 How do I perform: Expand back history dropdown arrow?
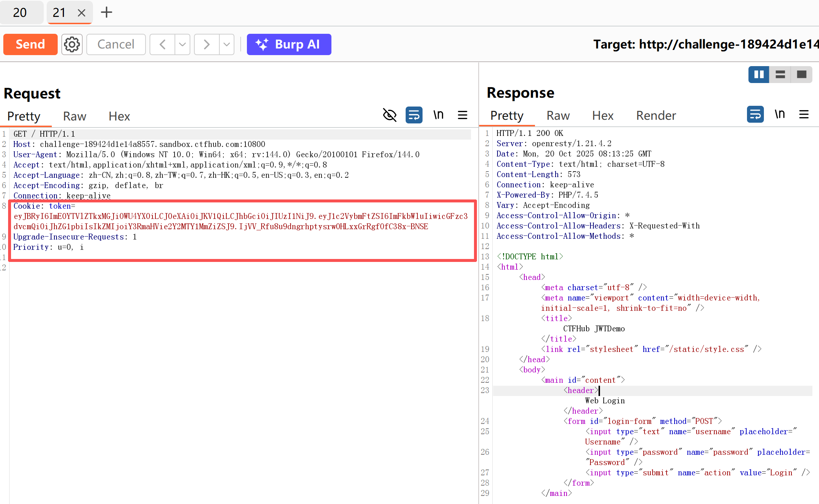pyautogui.click(x=183, y=44)
